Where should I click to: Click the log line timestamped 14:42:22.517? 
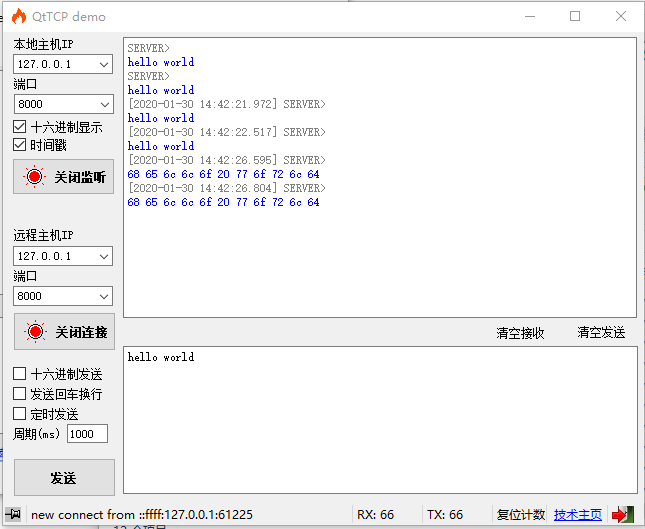coord(227,132)
